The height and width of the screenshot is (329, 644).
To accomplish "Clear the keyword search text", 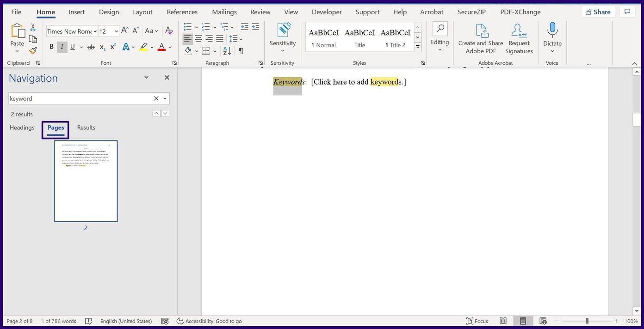I will point(156,98).
